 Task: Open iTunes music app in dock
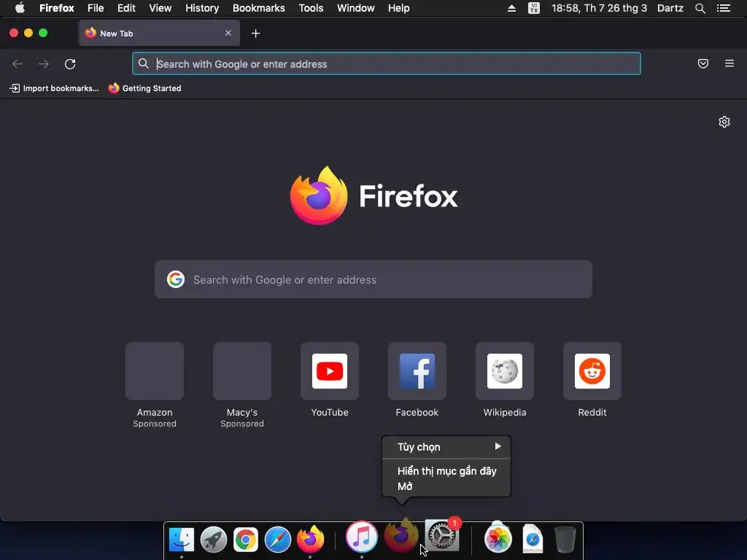[x=362, y=537]
